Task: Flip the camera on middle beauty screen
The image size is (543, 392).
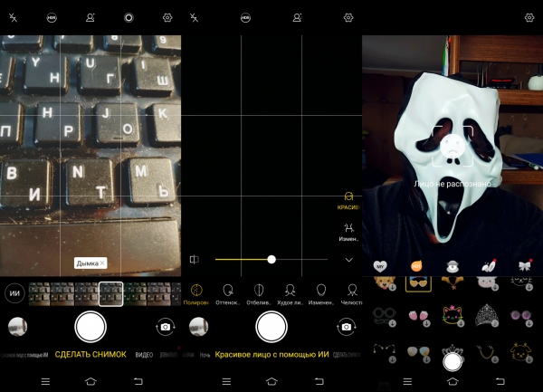Action: point(347,327)
